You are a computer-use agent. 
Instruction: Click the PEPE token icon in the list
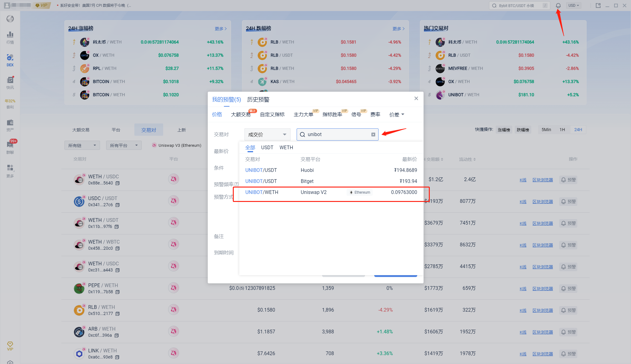pyautogui.click(x=79, y=288)
